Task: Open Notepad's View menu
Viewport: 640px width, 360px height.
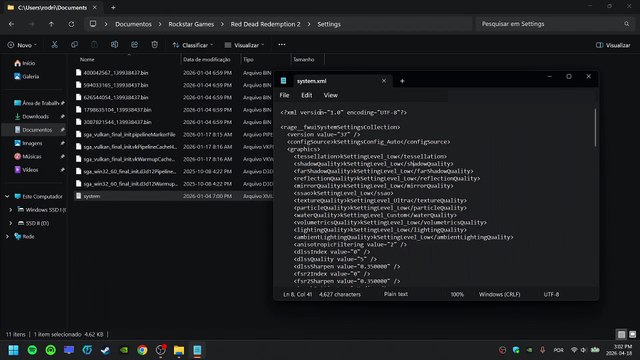Action: click(330, 95)
